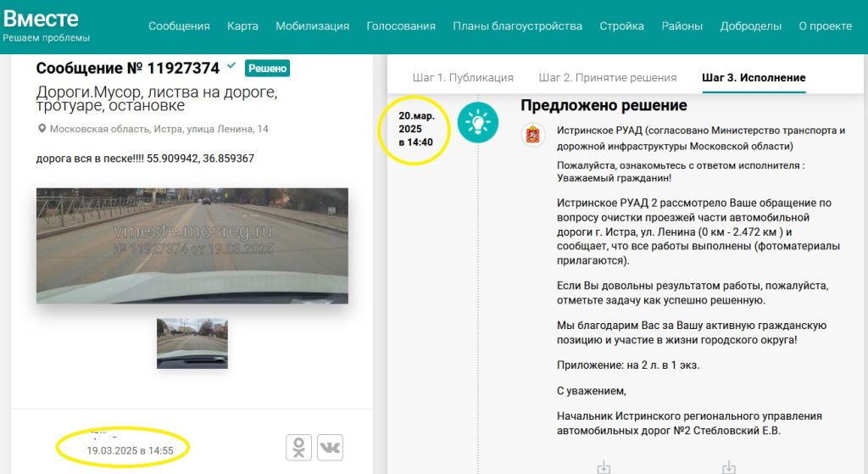The width and height of the screenshot is (868, 474).
Task: Click the 'Решено' status badge
Action: [x=267, y=68]
